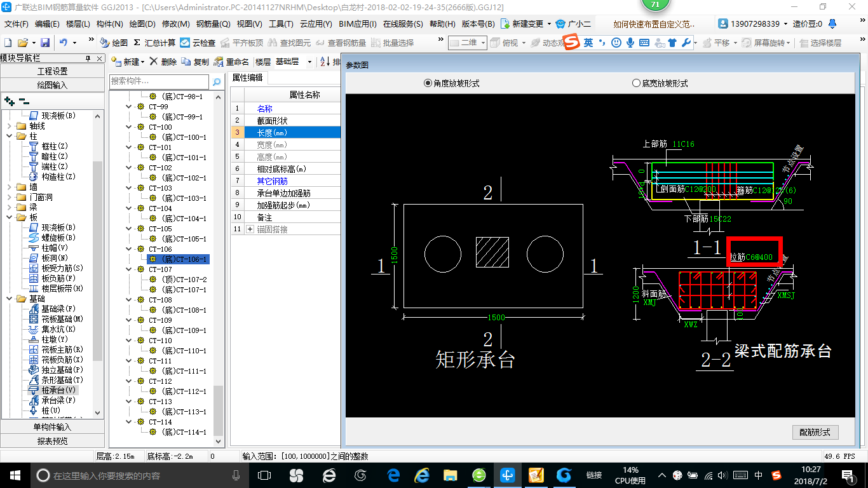The image size is (868, 488).
Task: Click the collapse-all minus icon in navigator
Action: [x=24, y=100]
